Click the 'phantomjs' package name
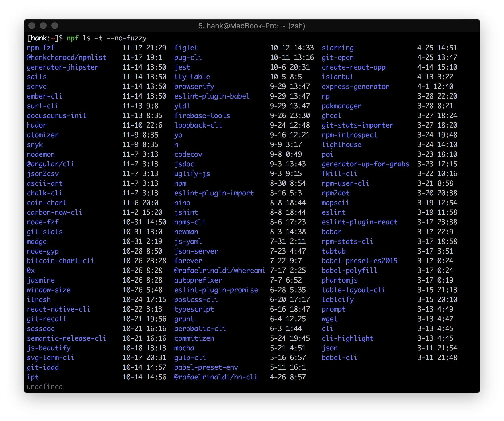504x421 pixels. click(x=340, y=280)
